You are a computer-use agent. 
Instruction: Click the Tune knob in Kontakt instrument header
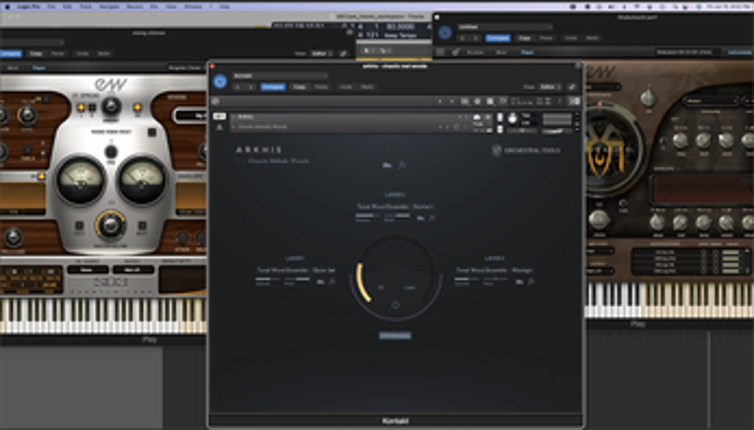513,118
